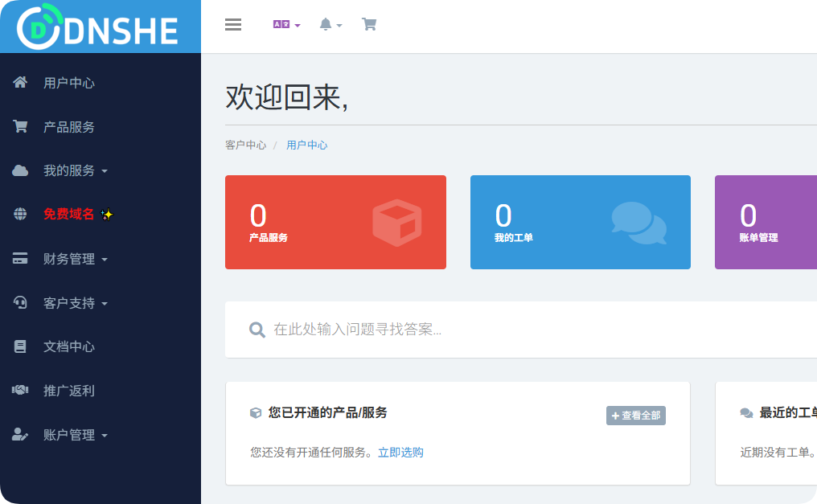This screenshot has height=504, width=817.
Task: Click the hamburger menu icon
Action: click(233, 24)
